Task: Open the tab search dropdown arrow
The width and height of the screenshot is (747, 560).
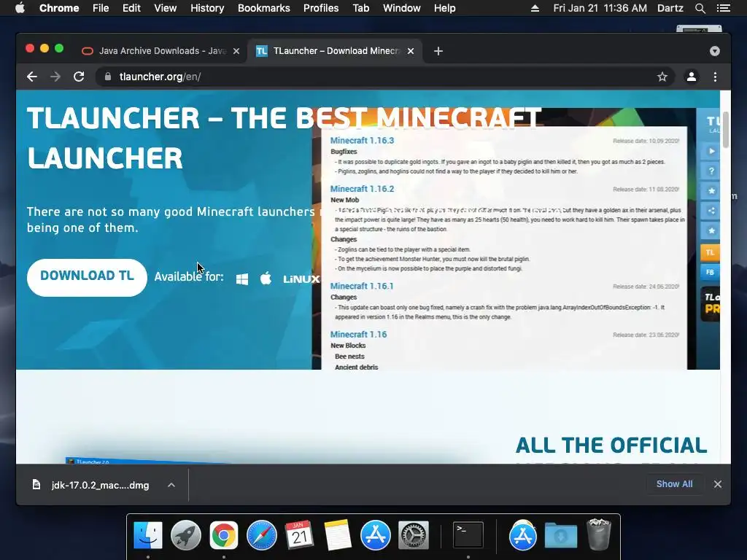Action: pos(715,51)
